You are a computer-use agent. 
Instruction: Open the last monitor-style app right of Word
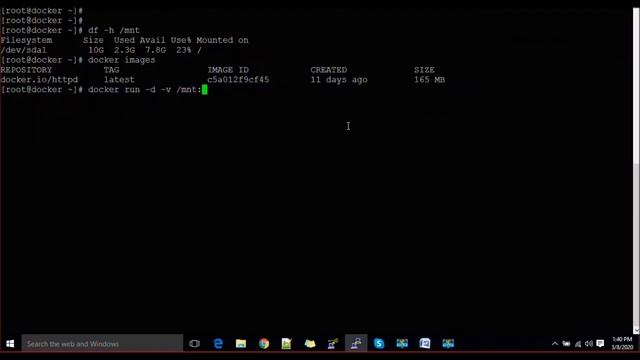click(x=448, y=344)
